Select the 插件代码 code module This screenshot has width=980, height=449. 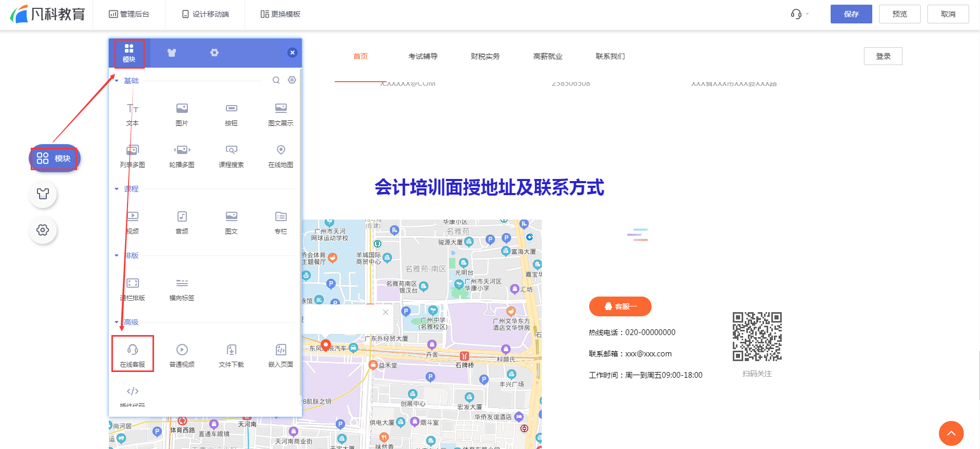pos(132,396)
